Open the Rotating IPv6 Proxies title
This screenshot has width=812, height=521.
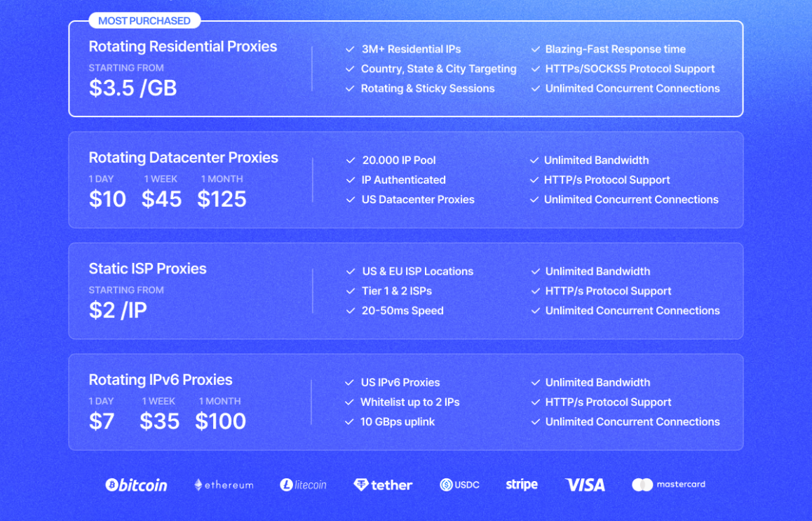tap(161, 379)
